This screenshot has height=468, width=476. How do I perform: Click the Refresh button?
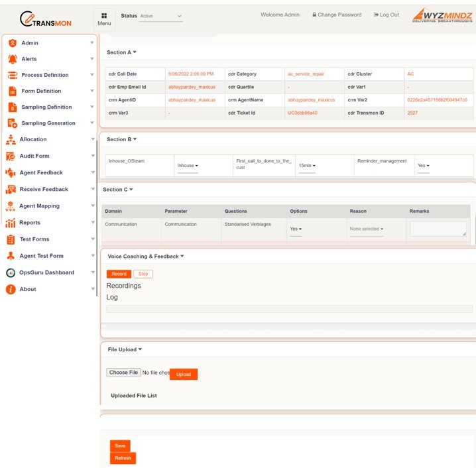point(123,458)
